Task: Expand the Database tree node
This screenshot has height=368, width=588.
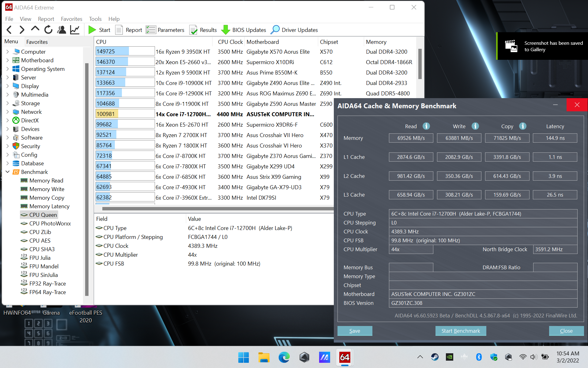Action: point(8,163)
